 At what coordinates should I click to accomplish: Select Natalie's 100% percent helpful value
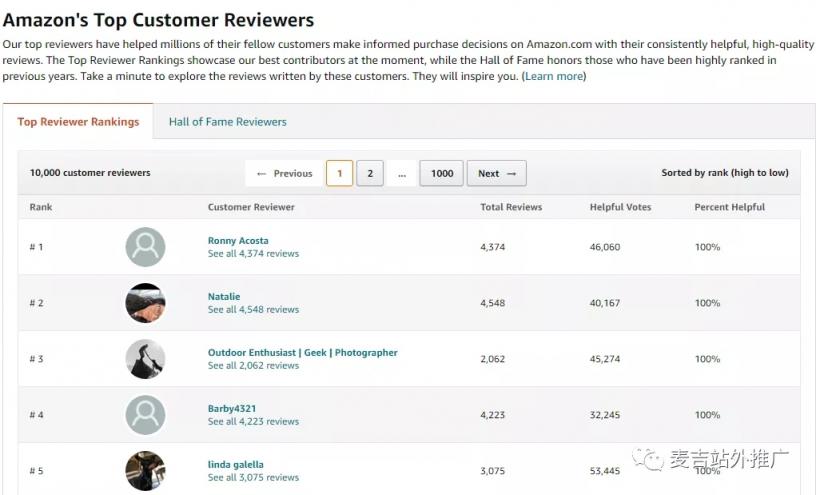coord(707,303)
